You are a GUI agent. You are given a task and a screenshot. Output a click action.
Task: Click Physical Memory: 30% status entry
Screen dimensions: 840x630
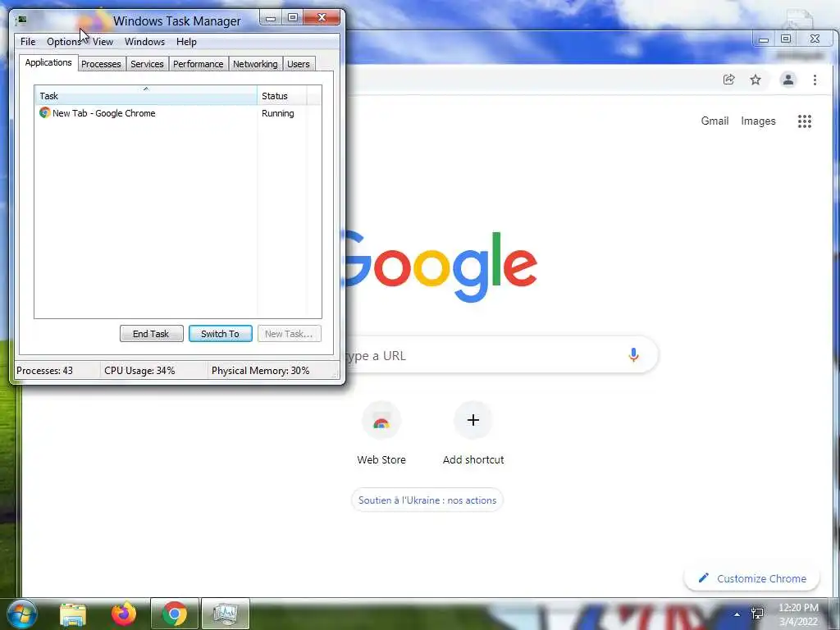coord(260,370)
